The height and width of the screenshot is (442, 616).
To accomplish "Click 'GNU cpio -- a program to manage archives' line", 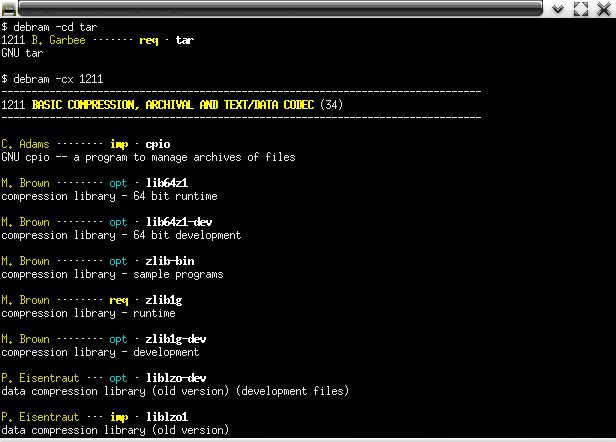I will 148,157.
